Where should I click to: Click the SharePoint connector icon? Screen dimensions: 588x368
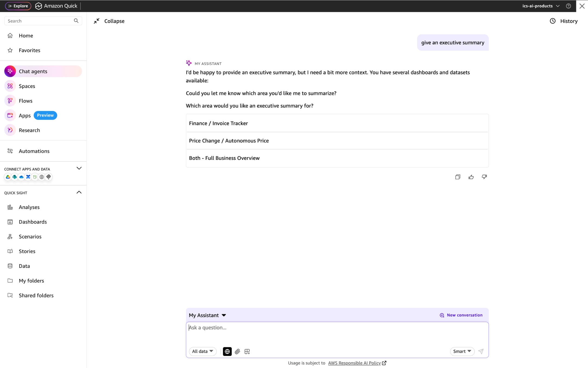coord(15,177)
